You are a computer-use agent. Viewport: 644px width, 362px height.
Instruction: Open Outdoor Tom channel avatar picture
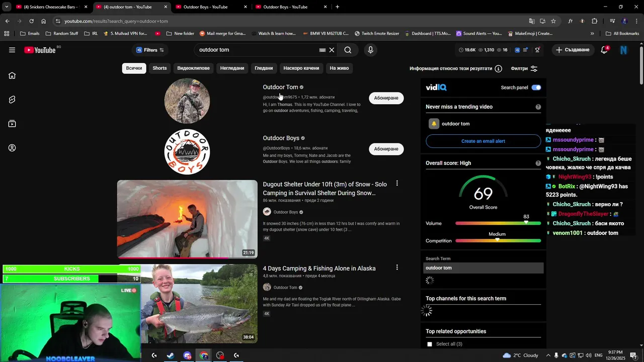(x=187, y=101)
